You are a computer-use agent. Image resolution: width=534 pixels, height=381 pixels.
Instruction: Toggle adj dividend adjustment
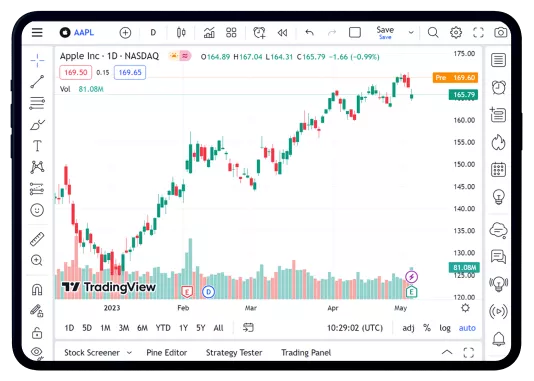tap(408, 328)
